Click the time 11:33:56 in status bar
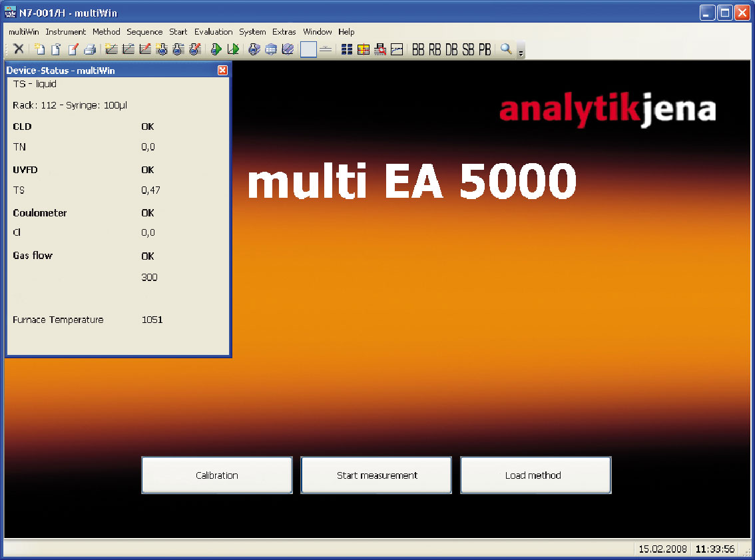This screenshot has width=755, height=560. (x=715, y=549)
